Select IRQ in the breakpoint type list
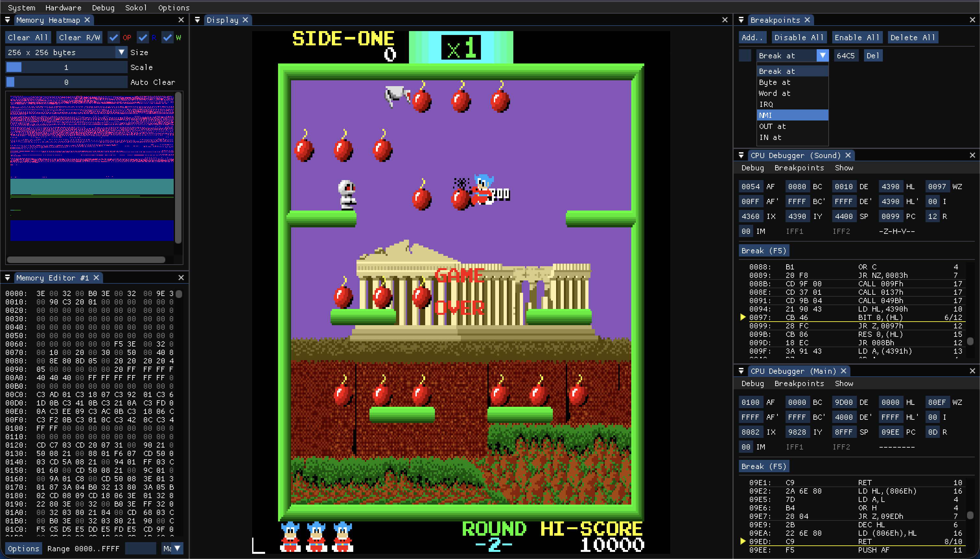980x559 pixels. pyautogui.click(x=793, y=104)
